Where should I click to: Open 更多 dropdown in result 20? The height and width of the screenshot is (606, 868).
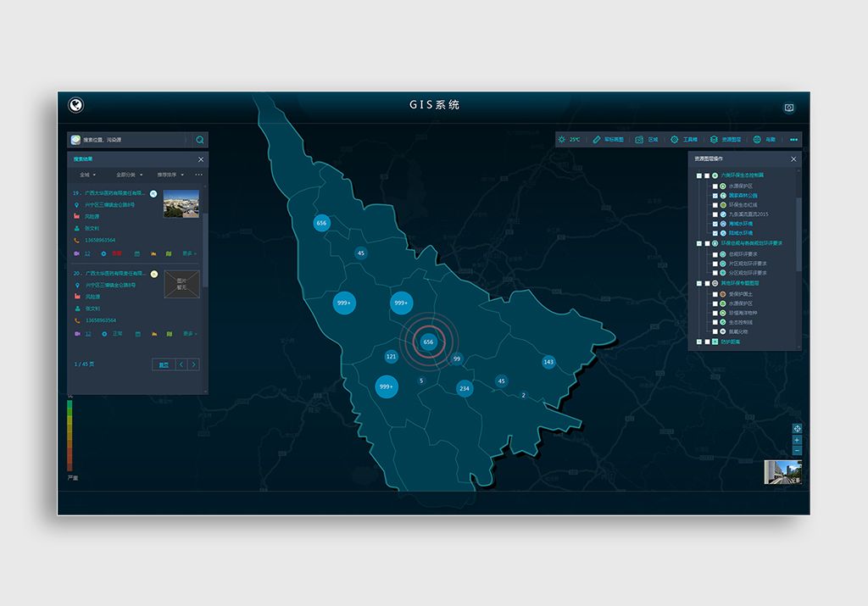pos(189,334)
